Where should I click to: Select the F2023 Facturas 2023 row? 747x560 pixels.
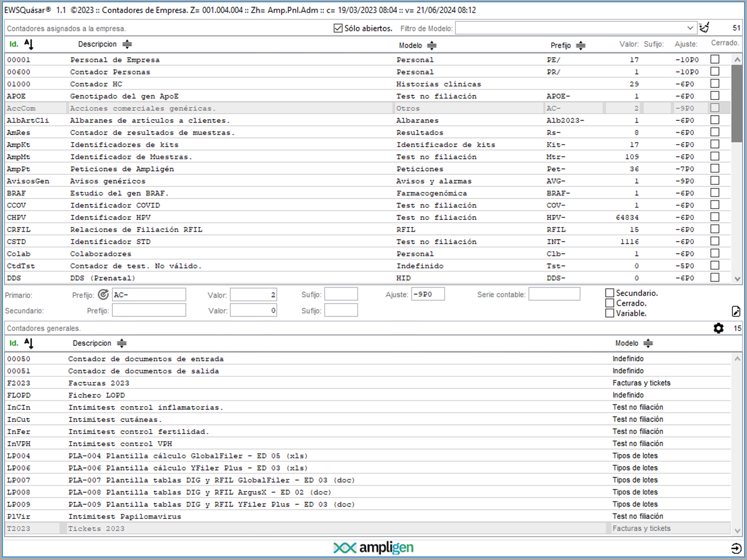pyautogui.click(x=99, y=383)
